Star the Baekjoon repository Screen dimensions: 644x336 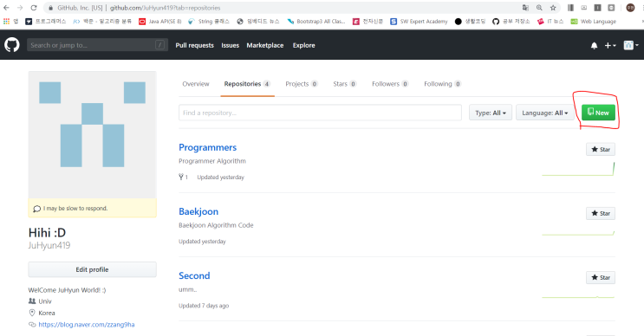601,213
